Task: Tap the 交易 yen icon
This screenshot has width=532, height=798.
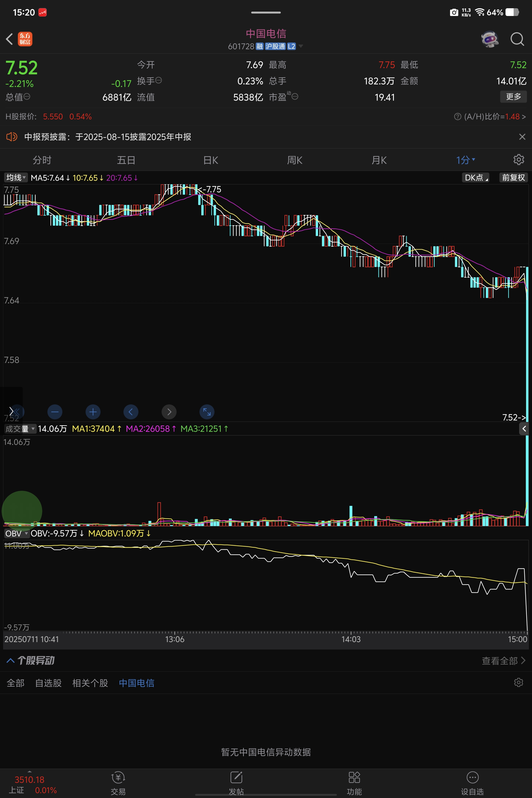Action: coord(118,777)
